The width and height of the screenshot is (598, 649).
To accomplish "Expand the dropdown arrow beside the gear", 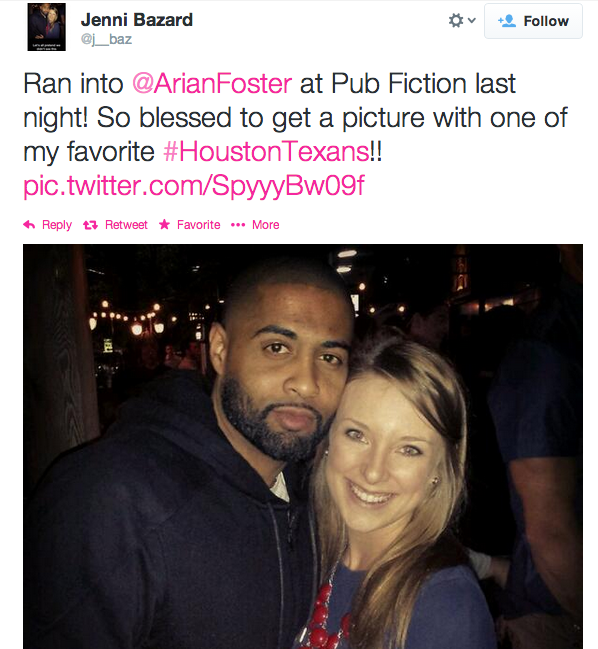I will pos(471,20).
